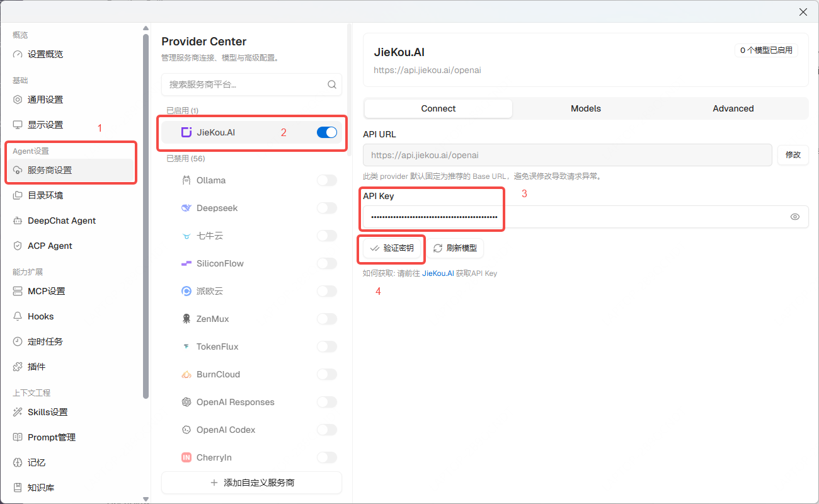The image size is (819, 504).
Task: Disable the JieKou.AI provider switch
Action: (327, 132)
